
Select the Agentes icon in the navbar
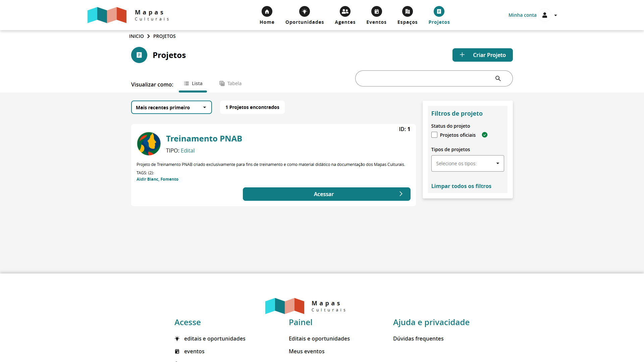click(x=345, y=11)
